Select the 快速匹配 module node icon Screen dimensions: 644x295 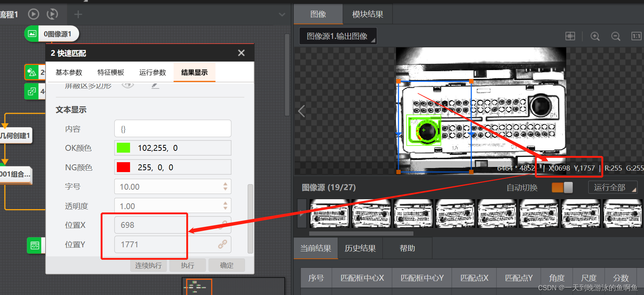(x=32, y=72)
